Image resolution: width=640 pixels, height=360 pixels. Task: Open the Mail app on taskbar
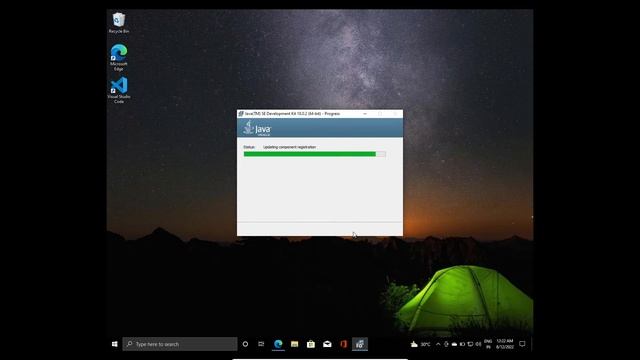[x=327, y=344]
